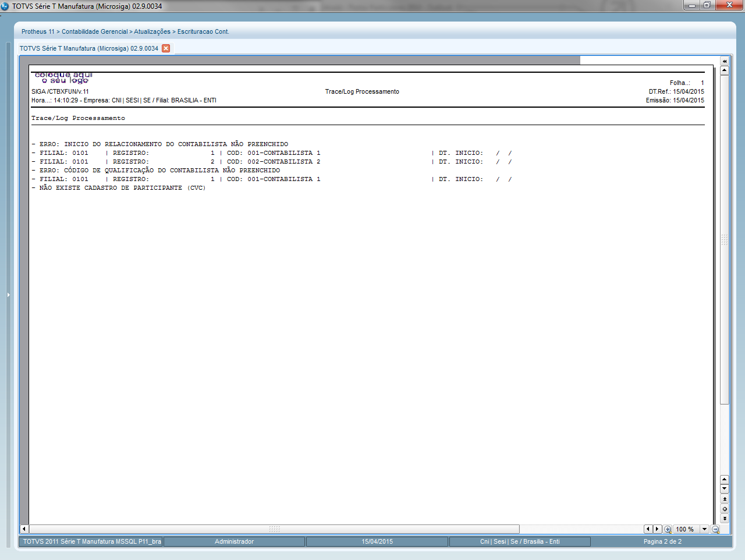Image resolution: width=745 pixels, height=560 pixels.
Task: Click the left arrow starting the horizontal scrollbar
Action: [24, 529]
